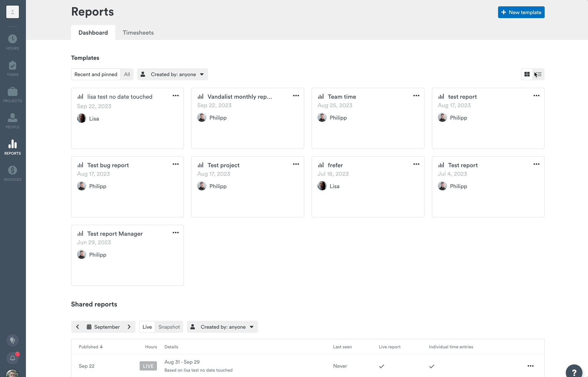
Task: Open Invoices from the sidebar
Action: click(x=13, y=173)
